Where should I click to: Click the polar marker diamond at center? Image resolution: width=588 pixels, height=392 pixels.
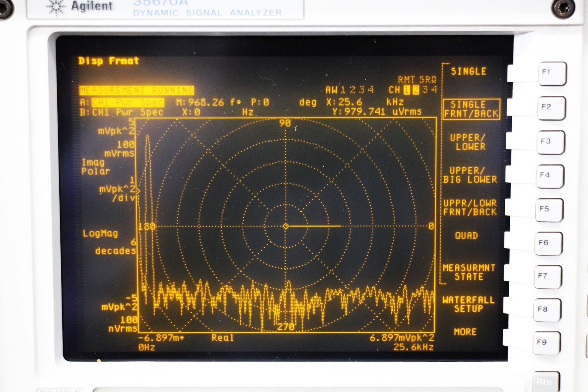tap(286, 226)
